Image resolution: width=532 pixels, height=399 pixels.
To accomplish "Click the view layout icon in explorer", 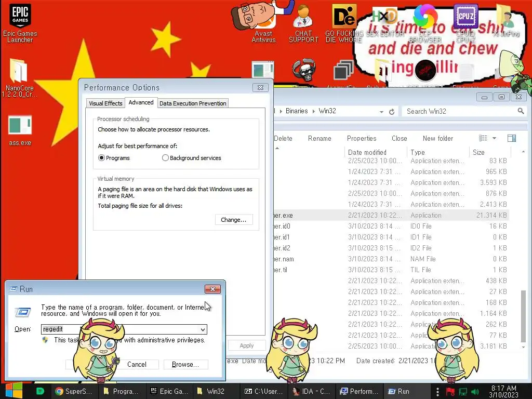I will (483, 138).
